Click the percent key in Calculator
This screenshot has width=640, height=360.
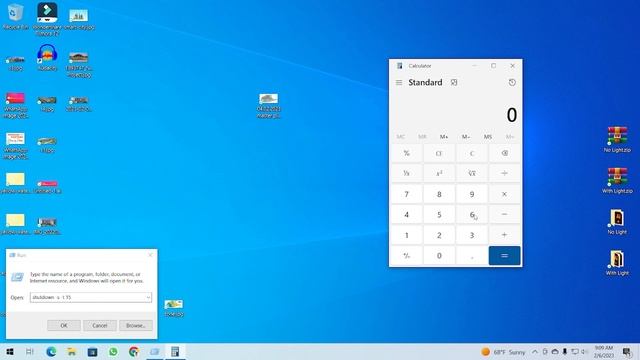pos(407,153)
